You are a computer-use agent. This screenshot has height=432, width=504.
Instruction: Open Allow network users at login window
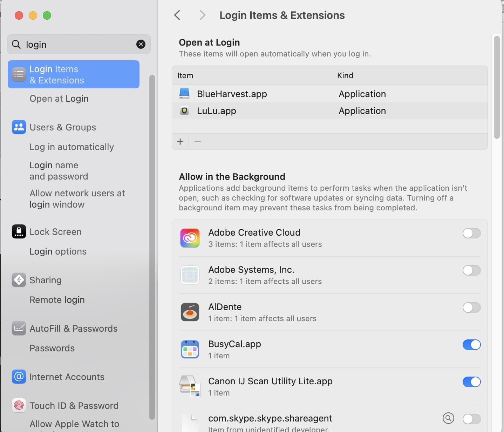(x=77, y=199)
